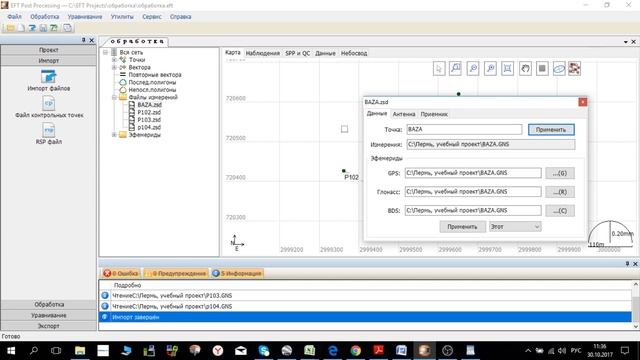The width and height of the screenshot is (640, 360).
Task: Open the Антенна tab in the BAZA.zsd dialog
Action: point(404,114)
